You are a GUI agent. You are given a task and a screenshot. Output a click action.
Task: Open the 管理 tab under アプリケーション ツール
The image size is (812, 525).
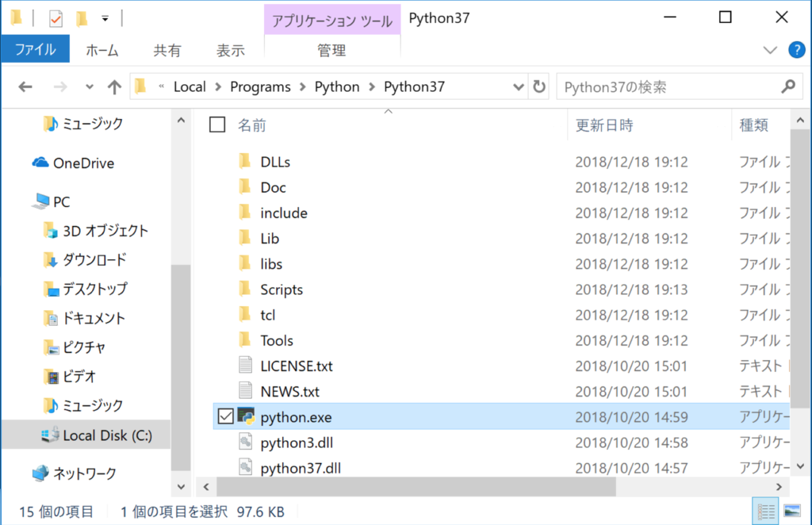(x=331, y=49)
